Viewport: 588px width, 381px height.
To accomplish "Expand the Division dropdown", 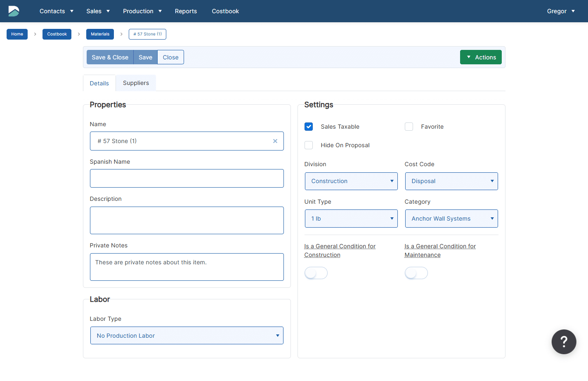I will (x=351, y=181).
